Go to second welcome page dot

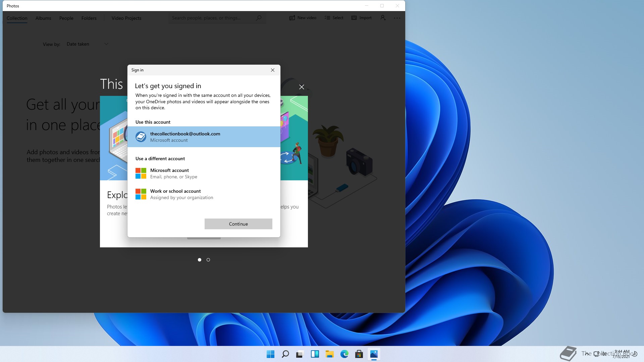click(208, 260)
